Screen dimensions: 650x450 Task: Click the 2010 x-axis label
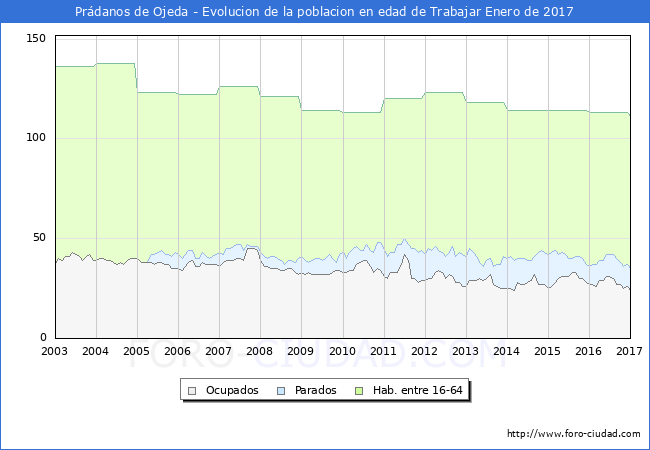(x=342, y=351)
